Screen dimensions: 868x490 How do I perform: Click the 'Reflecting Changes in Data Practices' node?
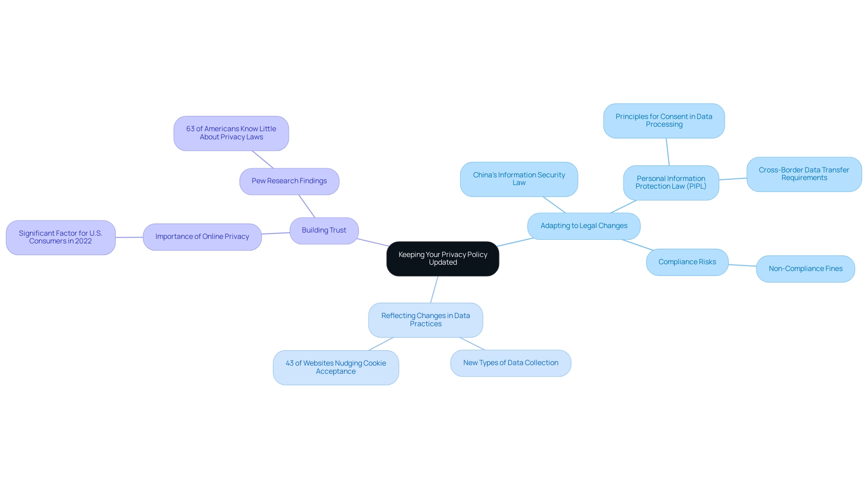point(426,319)
